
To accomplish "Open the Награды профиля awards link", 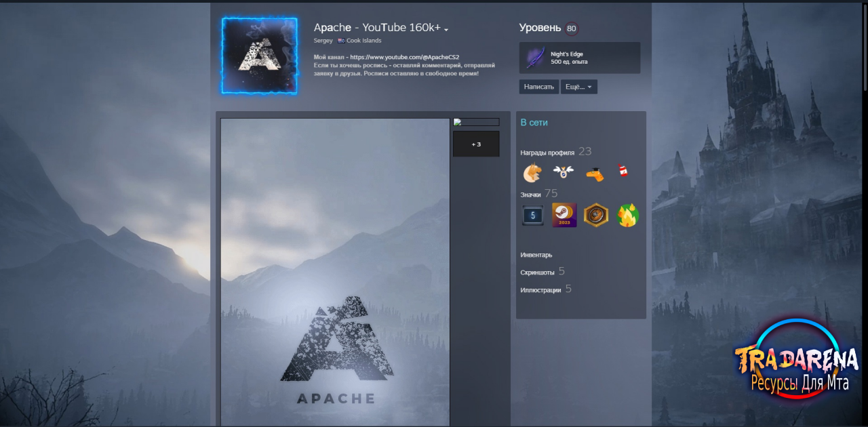I will (547, 152).
